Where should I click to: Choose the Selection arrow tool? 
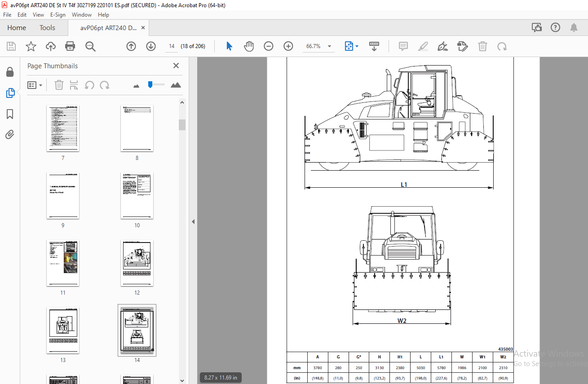229,46
